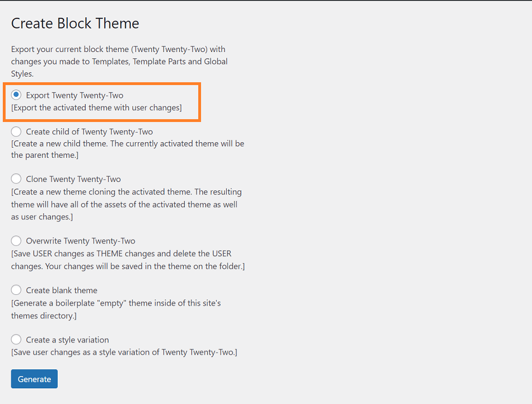Choose the Clone Twenty Twenty-Two radio button
This screenshot has width=532, height=404.
[x=16, y=178]
